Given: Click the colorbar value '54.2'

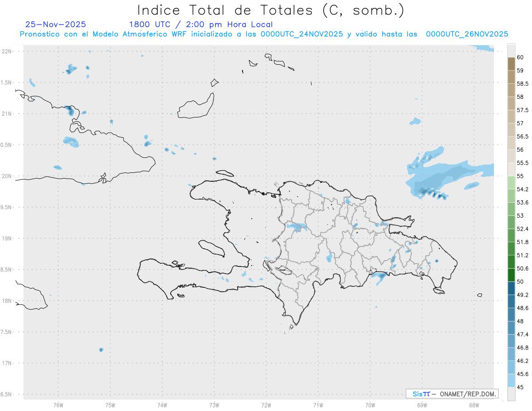Looking at the screenshot, I should (x=522, y=189).
